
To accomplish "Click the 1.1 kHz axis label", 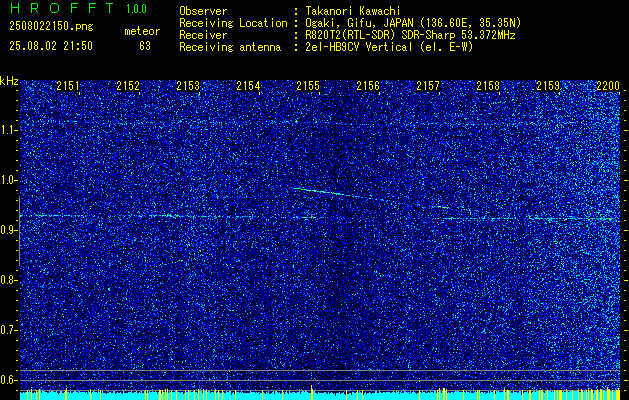I will [8, 130].
